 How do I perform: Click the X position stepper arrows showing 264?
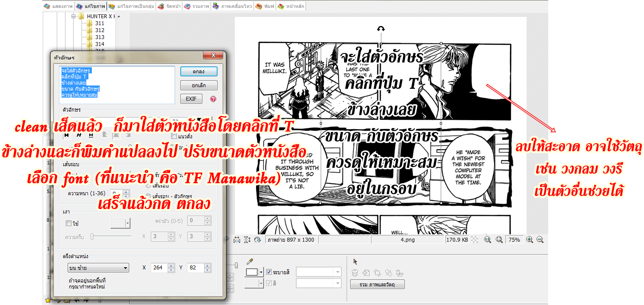[x=171, y=268]
